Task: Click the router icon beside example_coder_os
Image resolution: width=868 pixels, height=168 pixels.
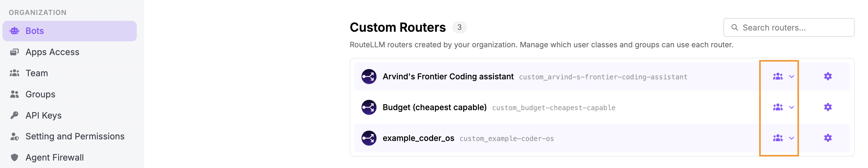Action: [x=369, y=138]
